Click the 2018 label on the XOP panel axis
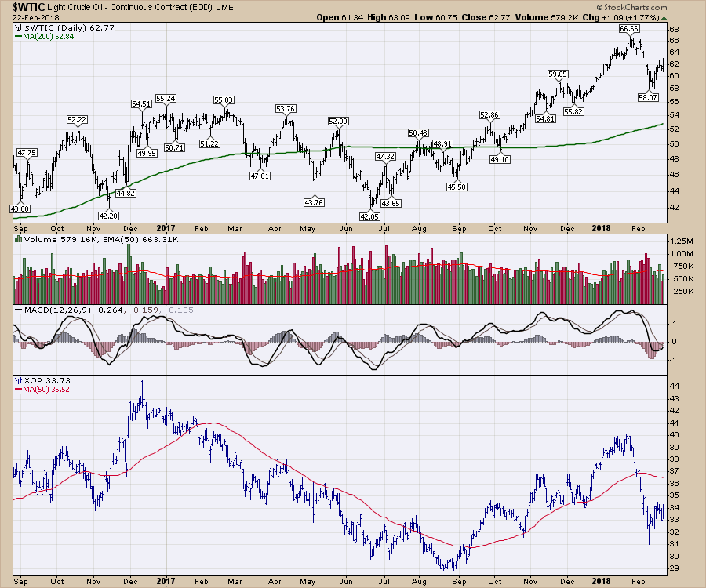The width and height of the screenshot is (706, 588). tap(601, 581)
